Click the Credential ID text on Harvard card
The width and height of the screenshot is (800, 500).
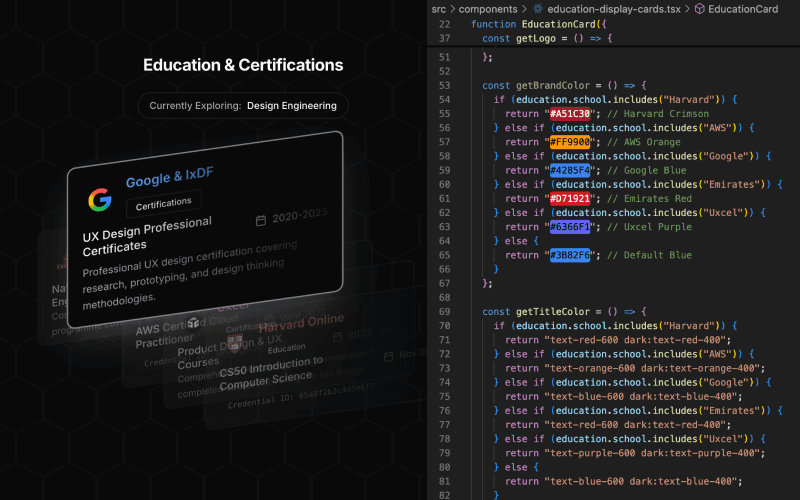point(301,396)
